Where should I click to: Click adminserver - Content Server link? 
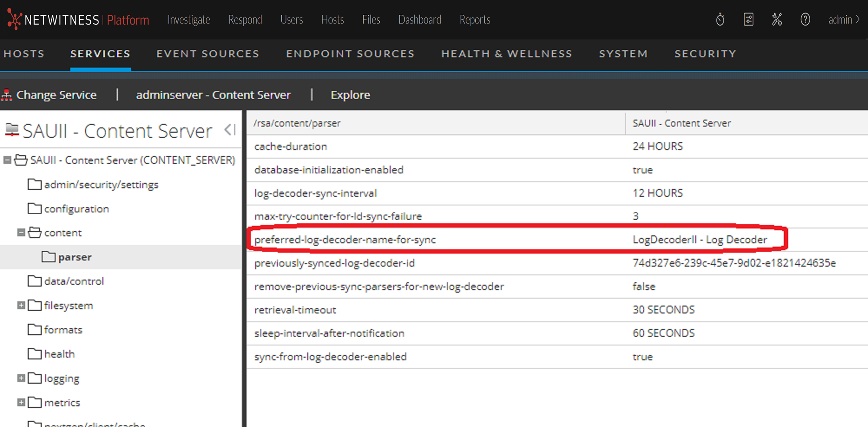click(x=213, y=95)
